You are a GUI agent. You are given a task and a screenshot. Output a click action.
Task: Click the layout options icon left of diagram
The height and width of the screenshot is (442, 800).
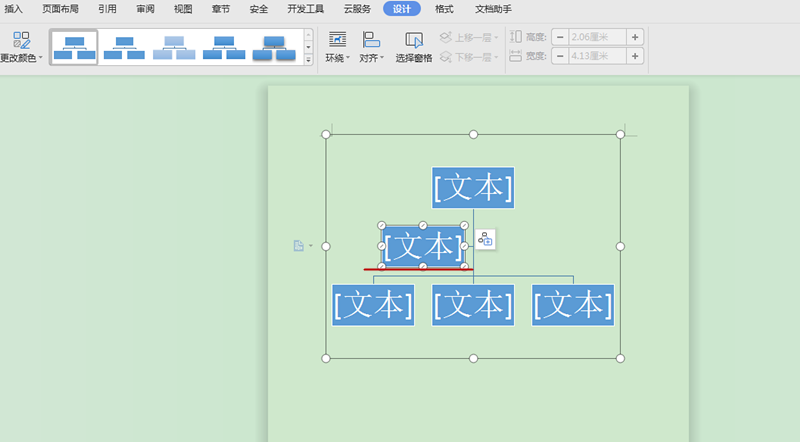pos(298,246)
